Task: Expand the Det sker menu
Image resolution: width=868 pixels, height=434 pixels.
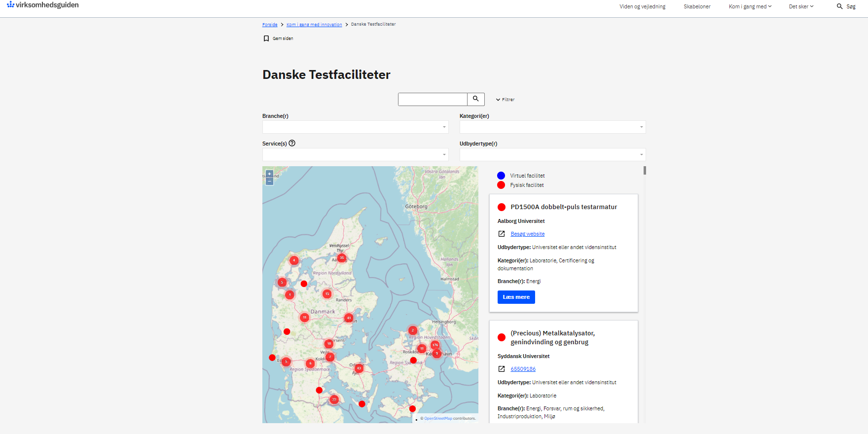Action: click(801, 6)
